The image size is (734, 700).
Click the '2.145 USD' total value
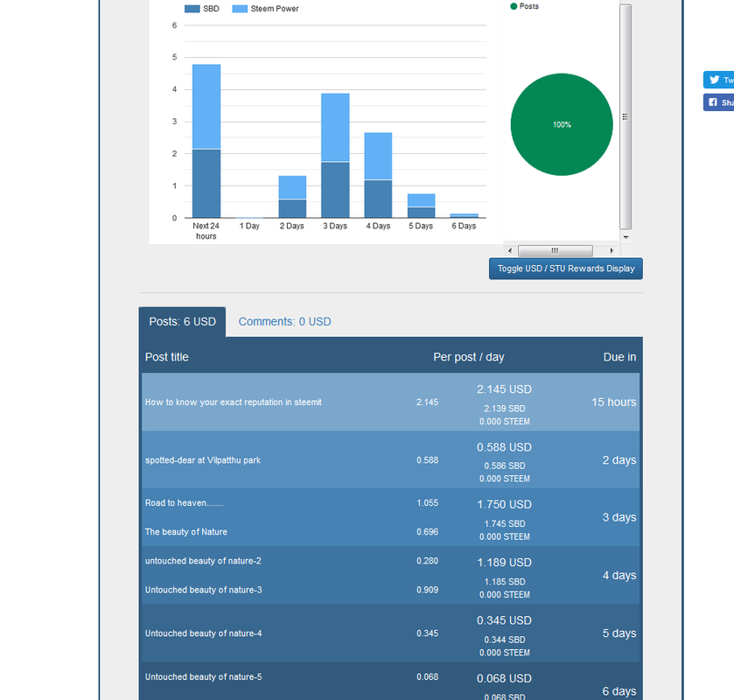504,389
